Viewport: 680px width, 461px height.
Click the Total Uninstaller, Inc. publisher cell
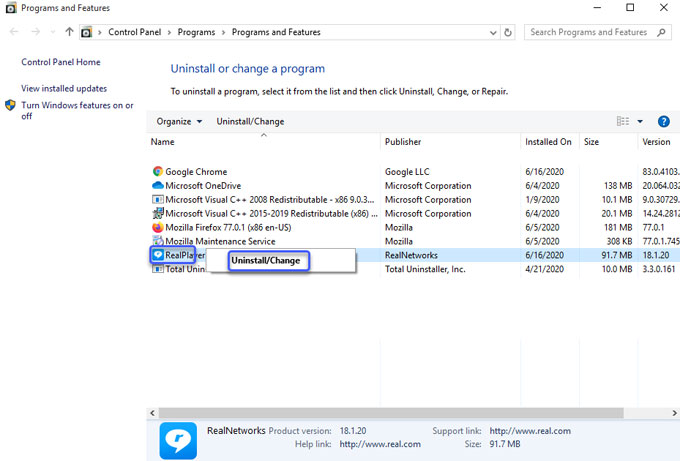click(x=425, y=269)
